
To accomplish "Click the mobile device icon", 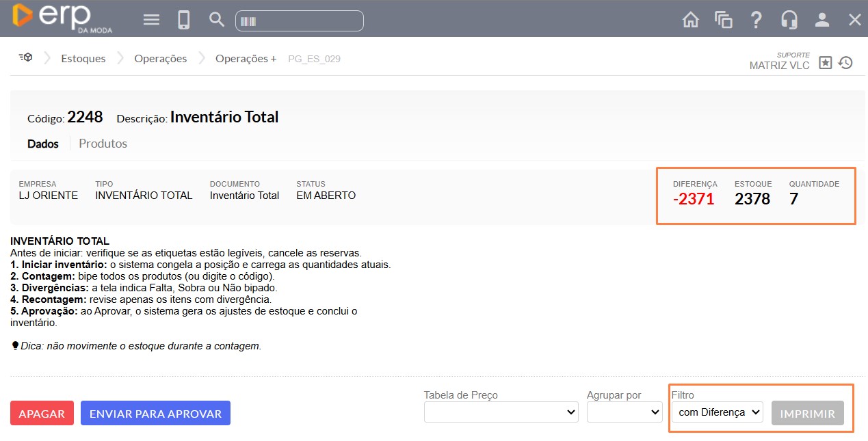I will coord(183,20).
